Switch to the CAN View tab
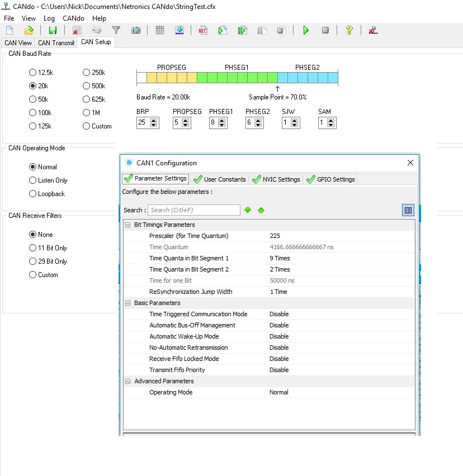463x476 pixels. (18, 43)
